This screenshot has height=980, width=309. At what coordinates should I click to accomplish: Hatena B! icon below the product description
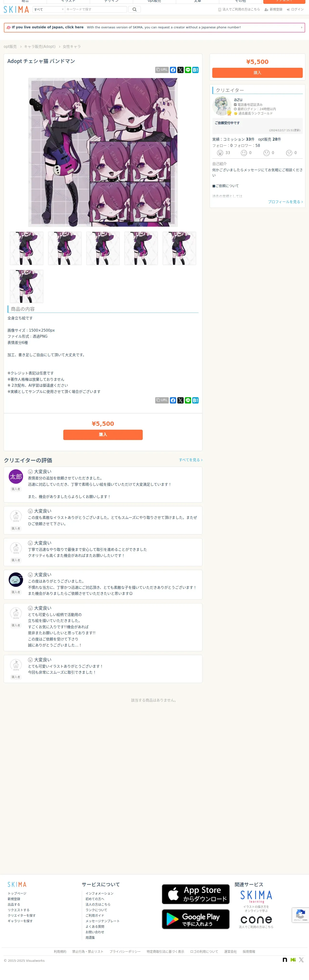[195, 400]
